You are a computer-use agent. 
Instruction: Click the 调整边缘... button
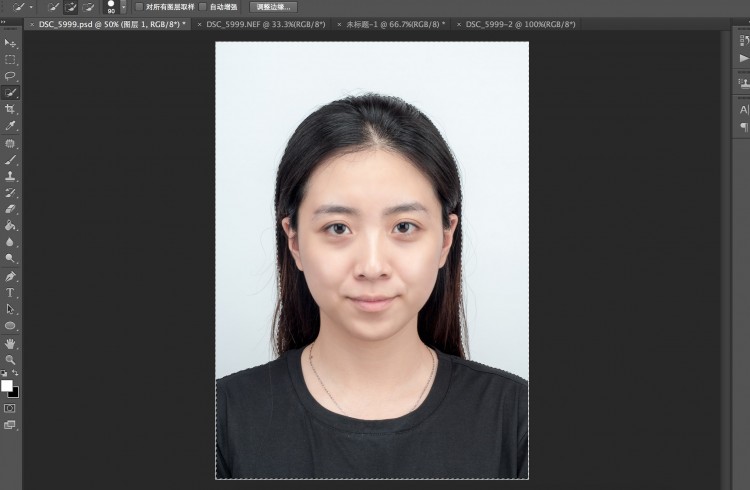pos(273,7)
